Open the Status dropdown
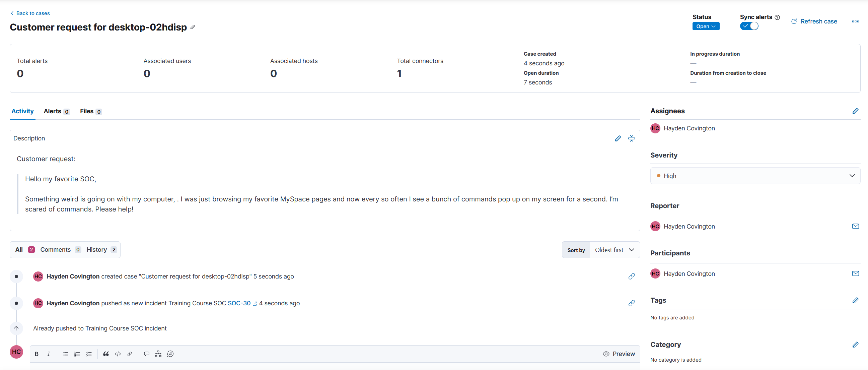This screenshot has width=868, height=370. point(706,26)
